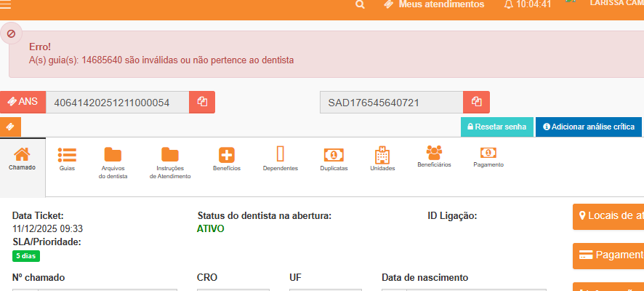Viewport: 644px width, 291px height.
Task: Open Arquivos do dentista tab
Action: [113, 163]
